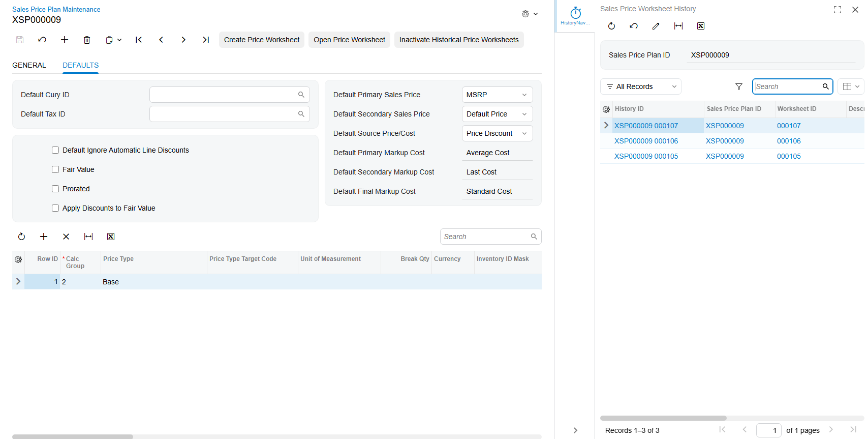Image resolution: width=868 pixels, height=439 pixels.
Task: Refresh the price type grid
Action: tap(21, 237)
